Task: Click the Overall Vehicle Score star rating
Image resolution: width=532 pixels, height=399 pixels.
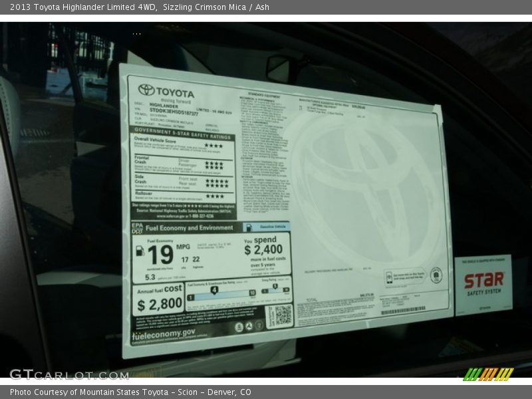Action: tap(213, 146)
